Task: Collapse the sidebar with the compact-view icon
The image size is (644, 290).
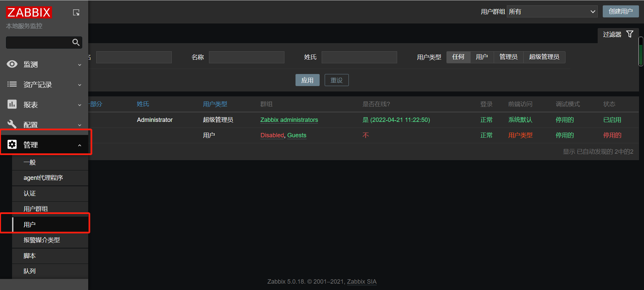Action: tap(76, 12)
